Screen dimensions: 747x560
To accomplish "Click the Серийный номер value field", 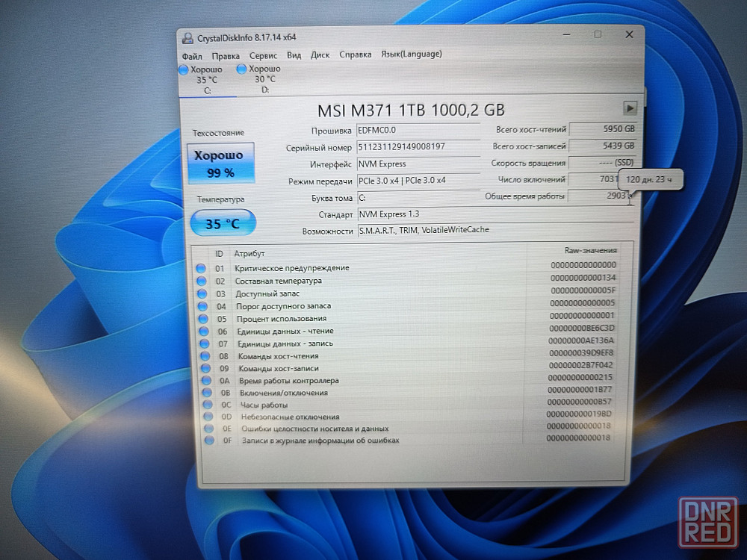I will click(x=417, y=147).
